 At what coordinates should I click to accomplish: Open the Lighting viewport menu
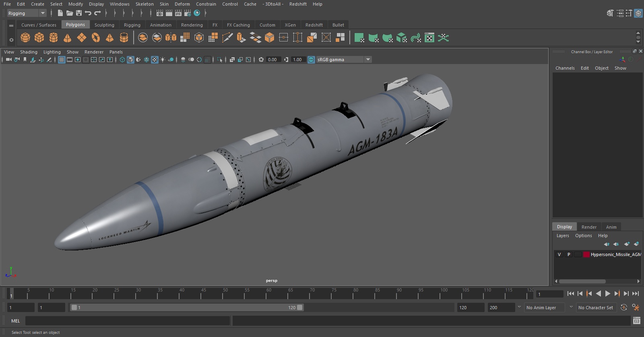click(52, 52)
